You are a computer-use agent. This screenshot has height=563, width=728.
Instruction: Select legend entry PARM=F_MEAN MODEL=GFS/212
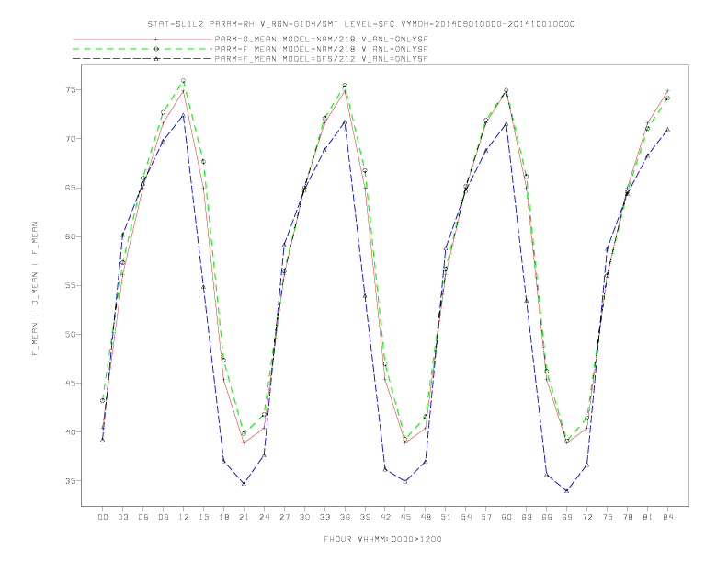[321, 59]
